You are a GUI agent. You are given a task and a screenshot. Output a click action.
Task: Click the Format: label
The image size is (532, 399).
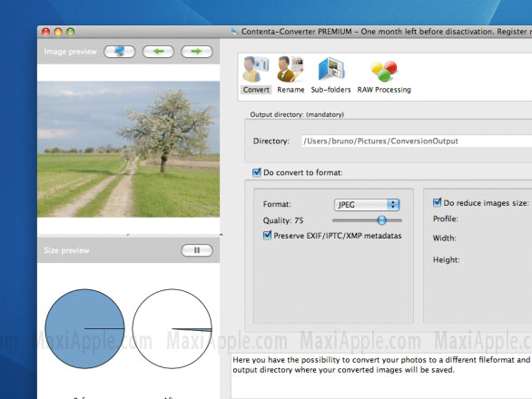(x=277, y=204)
